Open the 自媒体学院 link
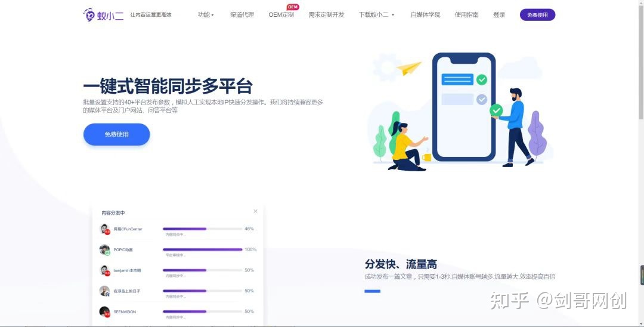 coord(425,15)
